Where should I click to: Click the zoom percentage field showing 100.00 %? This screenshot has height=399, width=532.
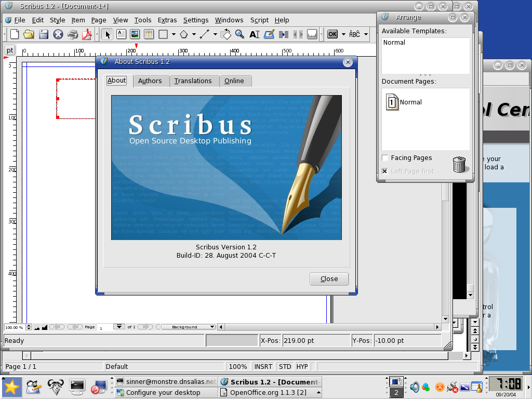coord(15,327)
